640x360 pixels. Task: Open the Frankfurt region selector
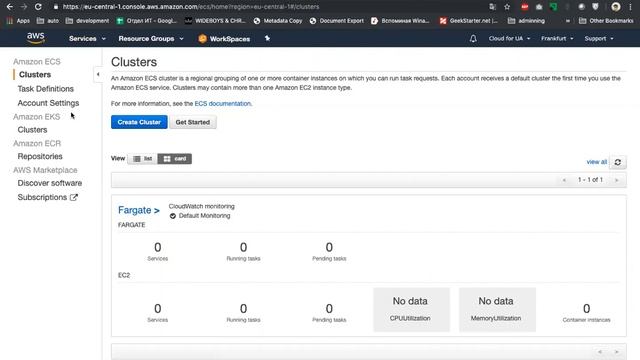point(557,38)
